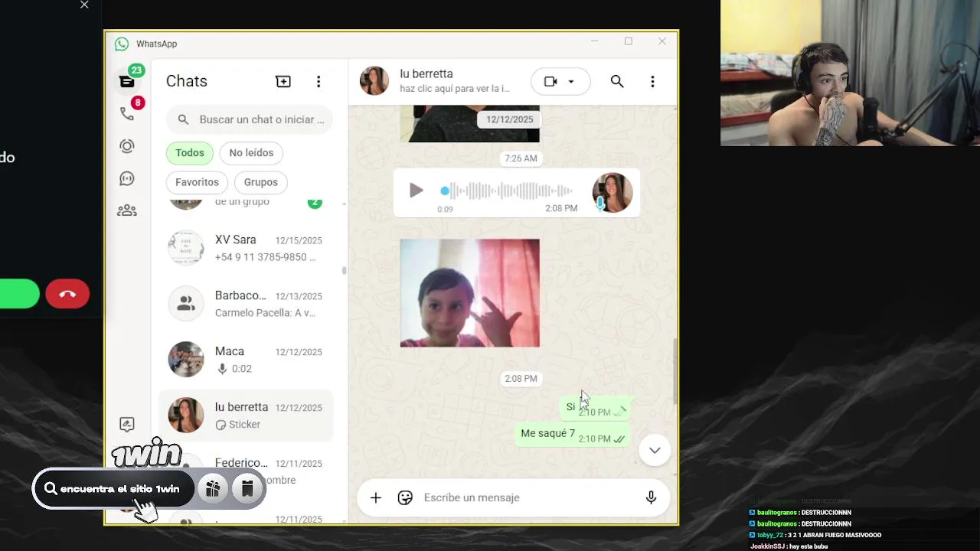Focus the 'Buscar un chat o iniciar' search field

pyautogui.click(x=250, y=119)
